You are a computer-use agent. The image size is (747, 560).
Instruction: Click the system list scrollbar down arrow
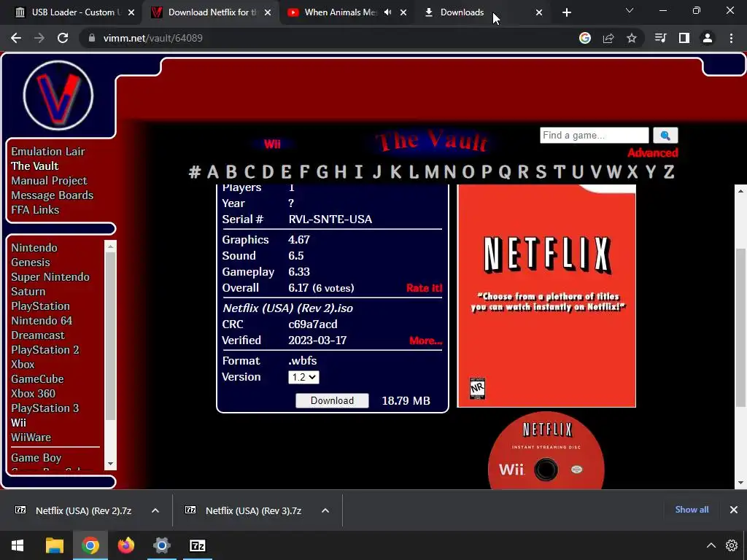pos(111,463)
